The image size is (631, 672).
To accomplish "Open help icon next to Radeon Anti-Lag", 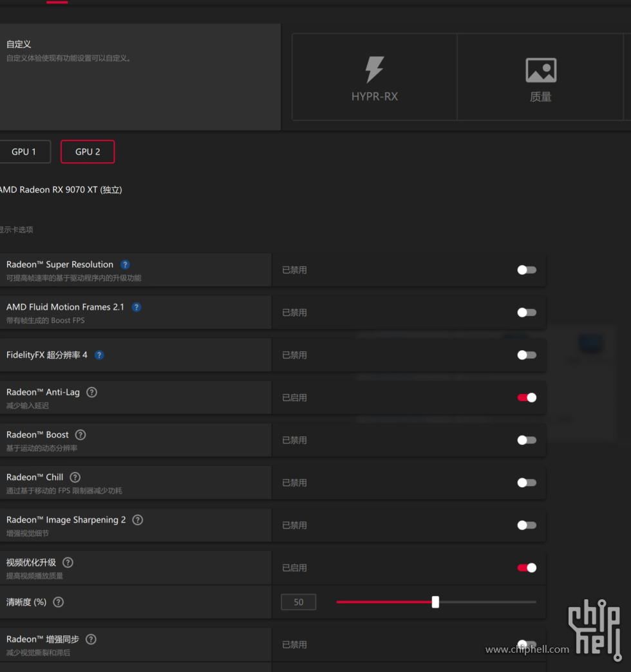I will [91, 392].
